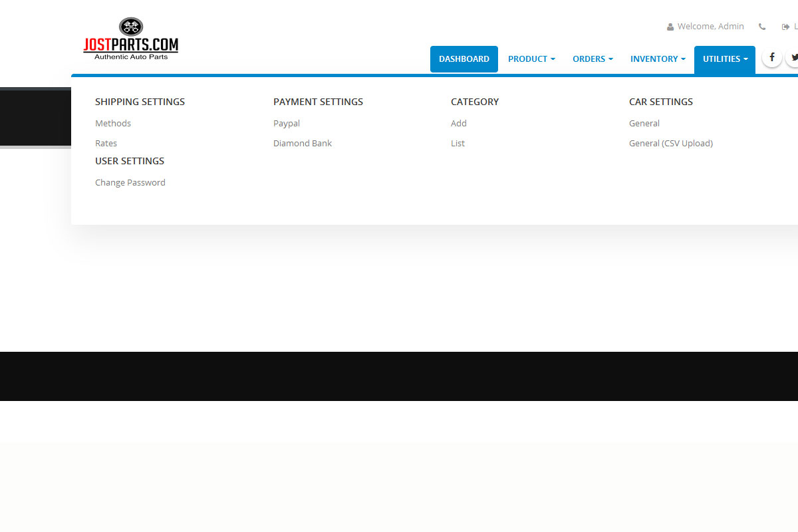Click the phone icon in header

762,27
